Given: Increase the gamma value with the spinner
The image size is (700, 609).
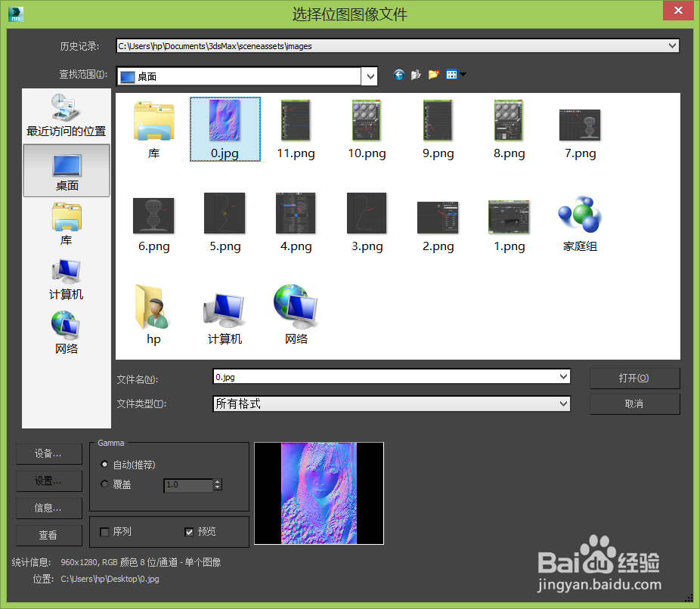Looking at the screenshot, I should tap(218, 481).
